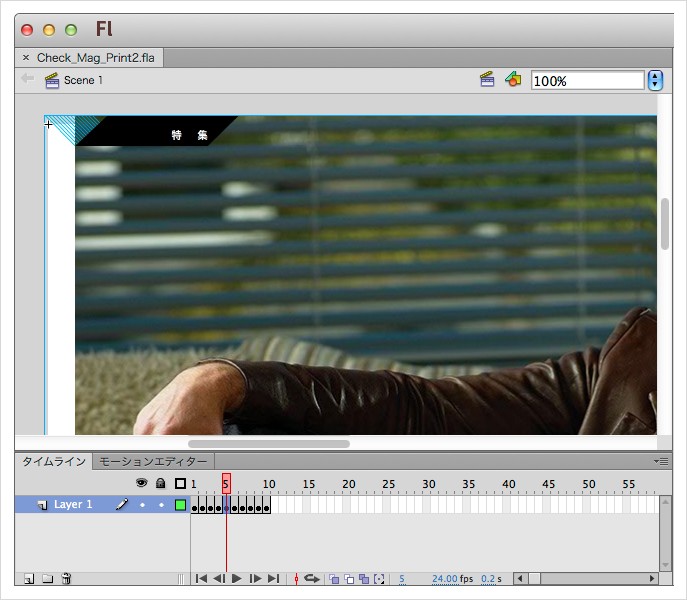Toggle Layer 1 visibility dot
This screenshot has width=687, height=600.
tap(142, 505)
